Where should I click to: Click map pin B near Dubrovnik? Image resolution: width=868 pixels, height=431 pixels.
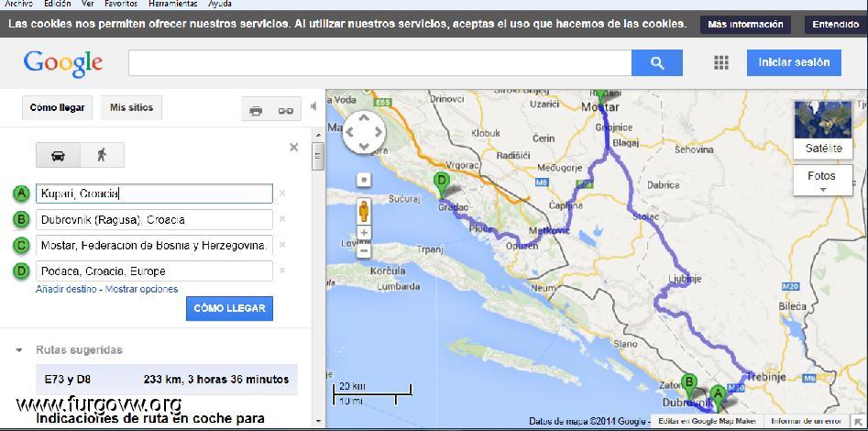pyautogui.click(x=688, y=387)
